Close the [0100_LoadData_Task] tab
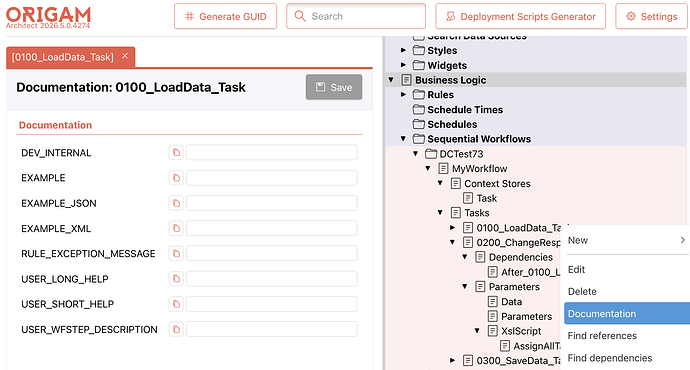 click(125, 56)
